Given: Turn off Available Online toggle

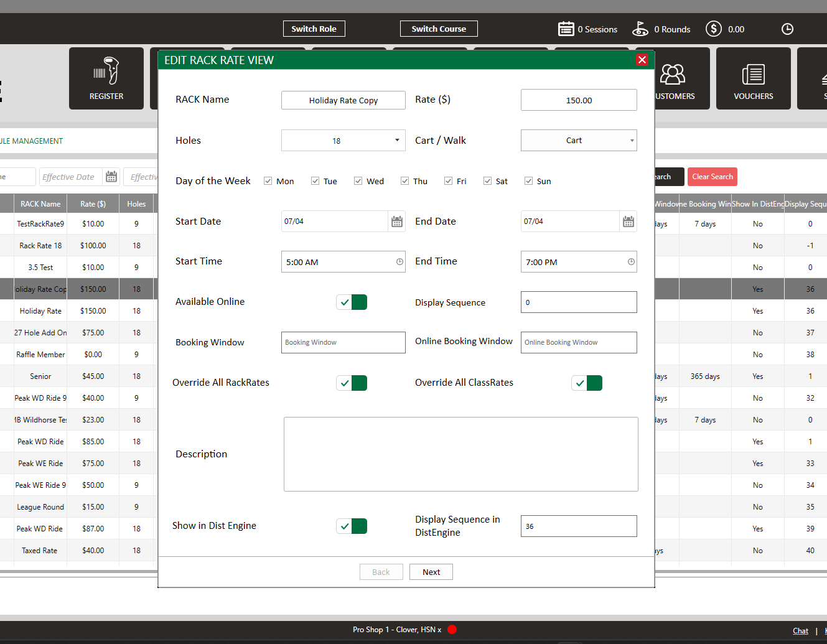Looking at the screenshot, I should point(352,302).
